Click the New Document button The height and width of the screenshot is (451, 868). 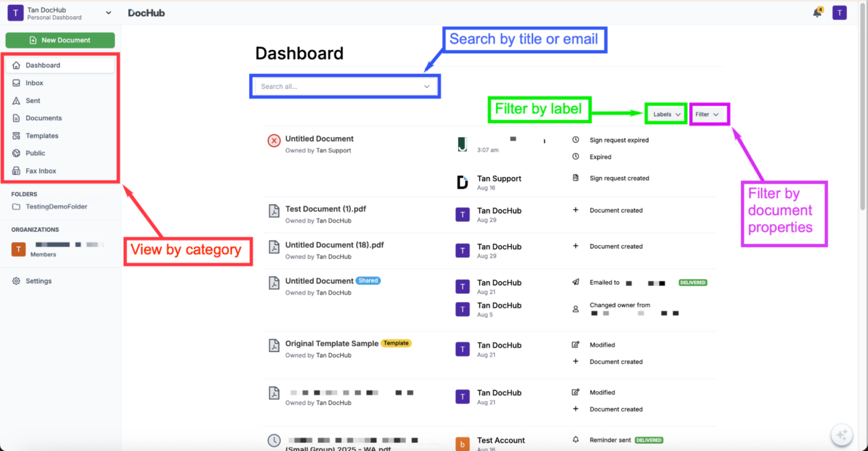point(60,40)
